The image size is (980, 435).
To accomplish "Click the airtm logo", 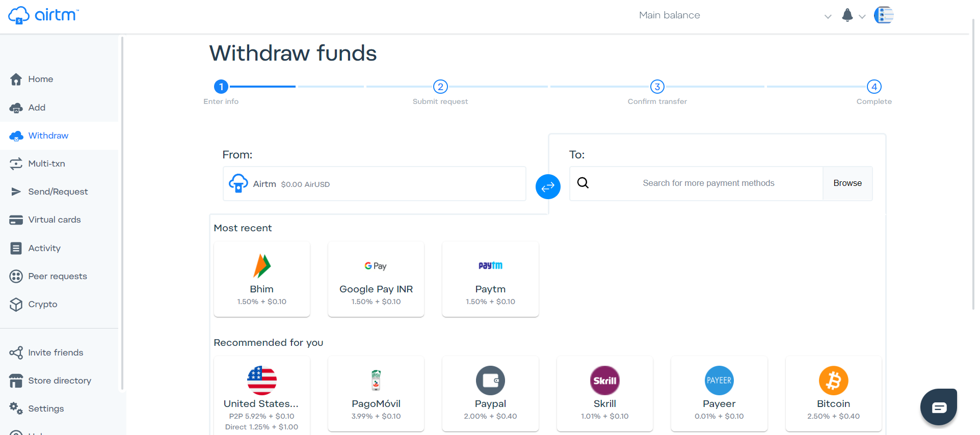I will 43,15.
